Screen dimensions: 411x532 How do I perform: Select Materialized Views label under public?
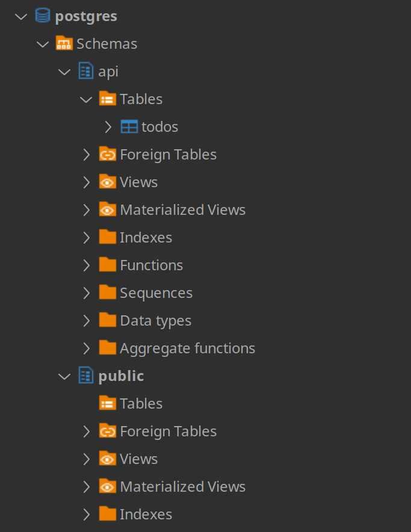(183, 487)
